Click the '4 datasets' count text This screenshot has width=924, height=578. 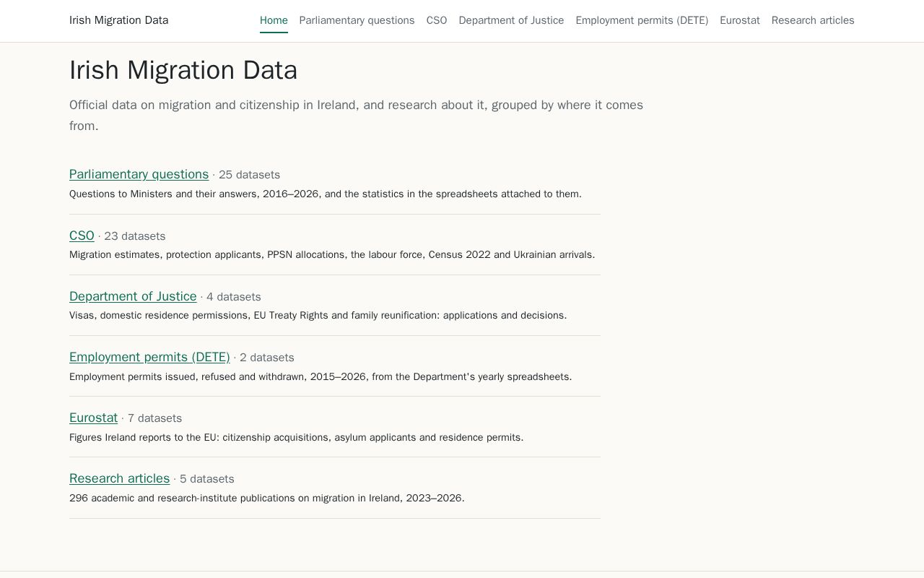click(x=234, y=297)
